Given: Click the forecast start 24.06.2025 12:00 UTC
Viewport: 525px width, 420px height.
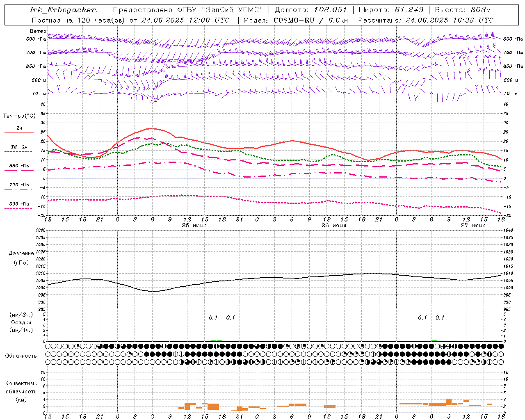Looking at the screenshot, I should (186, 20).
